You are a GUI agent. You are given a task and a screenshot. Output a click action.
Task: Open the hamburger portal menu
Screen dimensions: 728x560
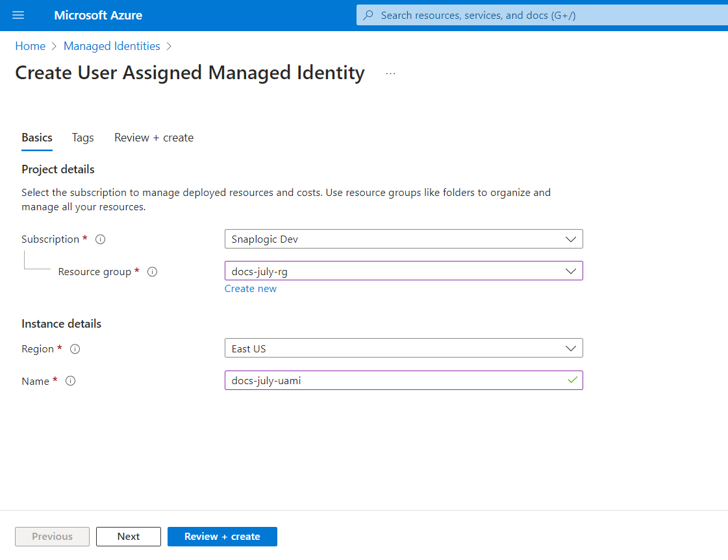18,16
